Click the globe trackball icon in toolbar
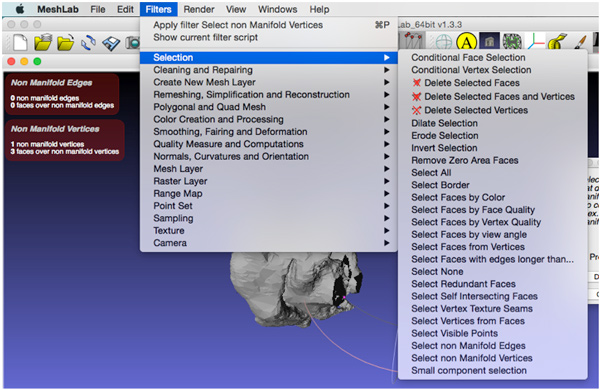The image size is (600, 390). (444, 42)
